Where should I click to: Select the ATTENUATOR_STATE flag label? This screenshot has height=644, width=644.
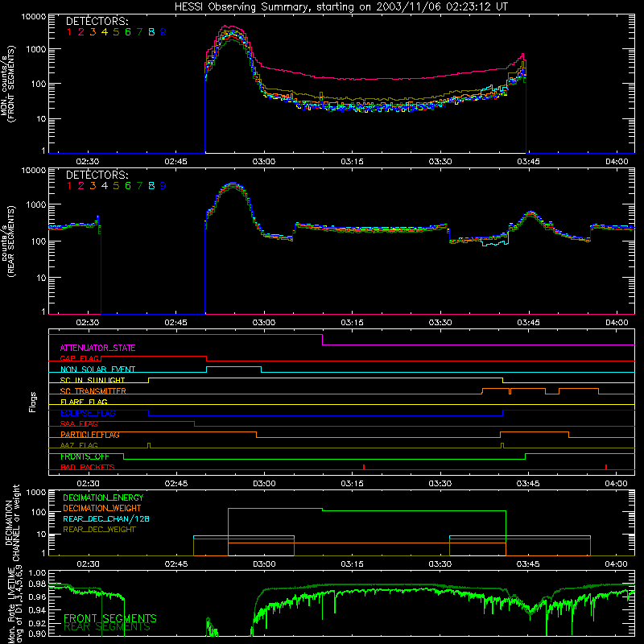[97, 348]
